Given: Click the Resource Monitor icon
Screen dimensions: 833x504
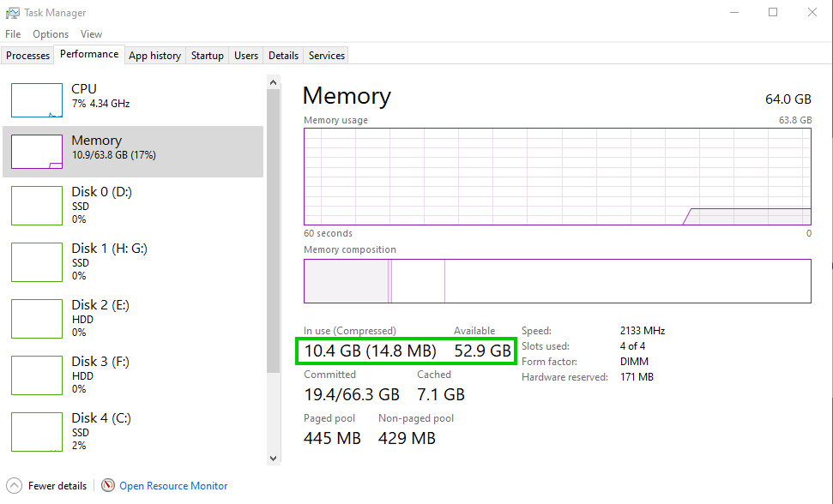Looking at the screenshot, I should click(x=108, y=485).
